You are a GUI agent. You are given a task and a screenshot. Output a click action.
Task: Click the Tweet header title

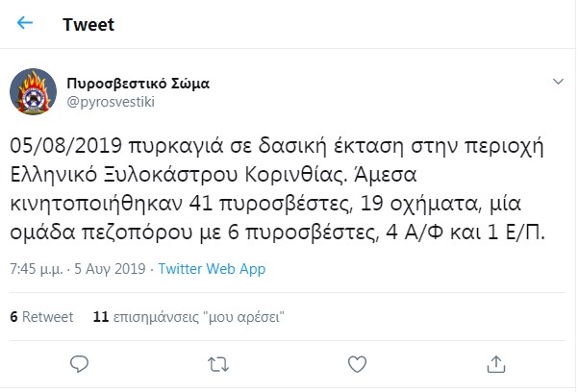coord(88,25)
